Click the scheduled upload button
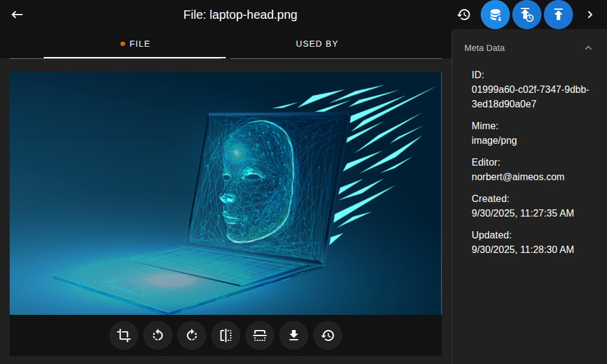Screen dimensions: 607x364 tap(527, 15)
